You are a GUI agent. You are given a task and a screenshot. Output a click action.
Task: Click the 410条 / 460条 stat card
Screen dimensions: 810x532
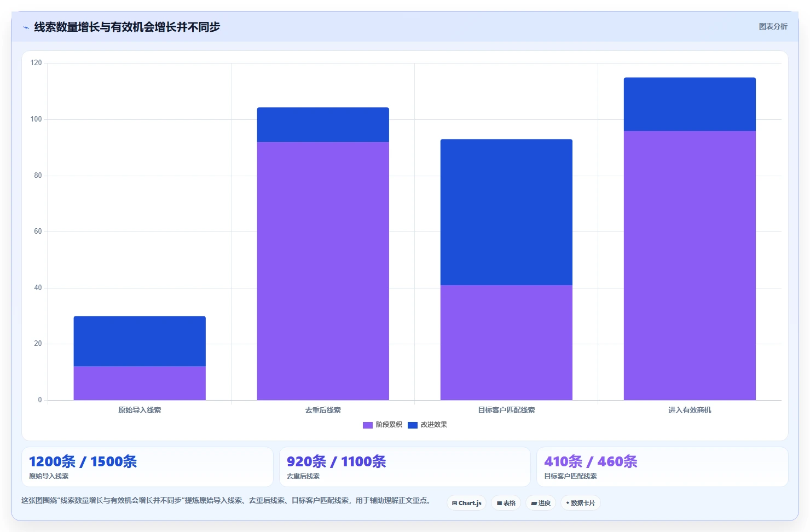pos(662,467)
